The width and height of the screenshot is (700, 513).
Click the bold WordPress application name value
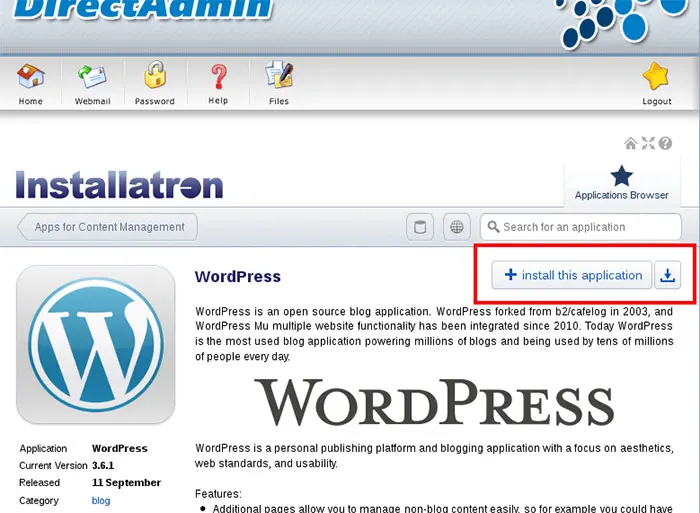[x=120, y=448]
